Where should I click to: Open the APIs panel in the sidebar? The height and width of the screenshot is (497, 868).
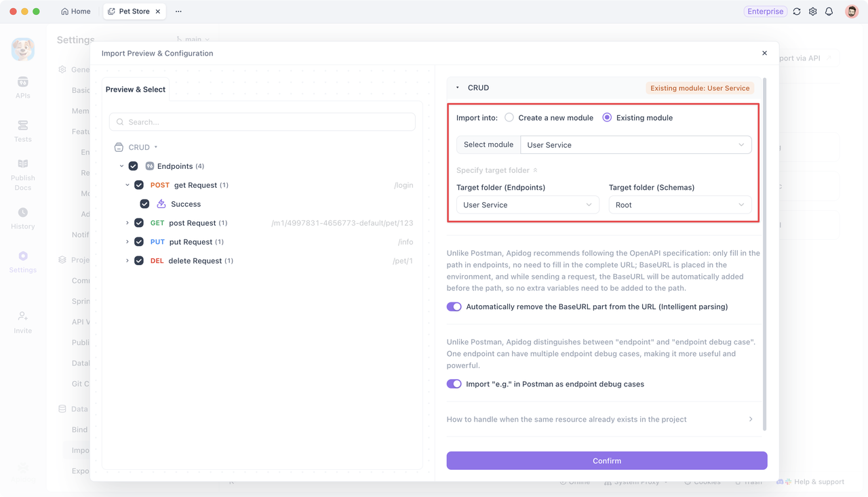point(22,87)
